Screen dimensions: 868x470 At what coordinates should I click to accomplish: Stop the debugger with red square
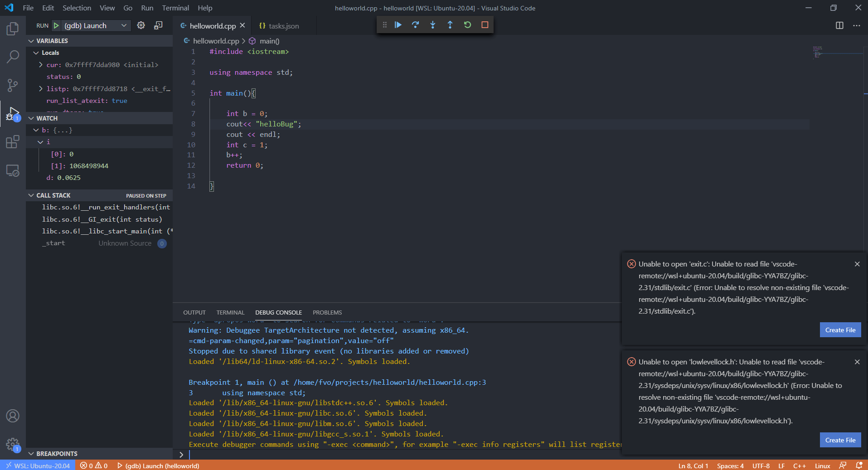click(485, 25)
